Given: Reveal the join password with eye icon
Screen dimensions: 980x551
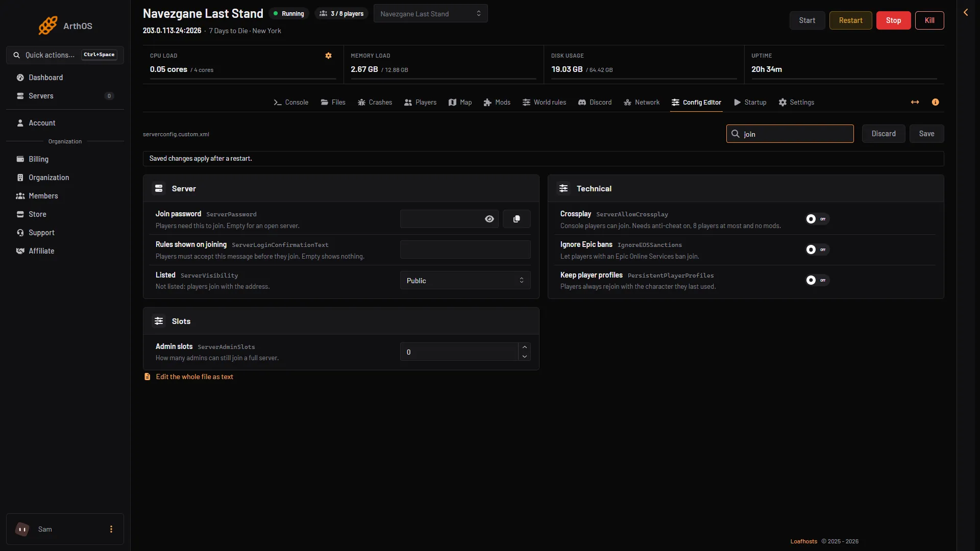Looking at the screenshot, I should 489,219.
